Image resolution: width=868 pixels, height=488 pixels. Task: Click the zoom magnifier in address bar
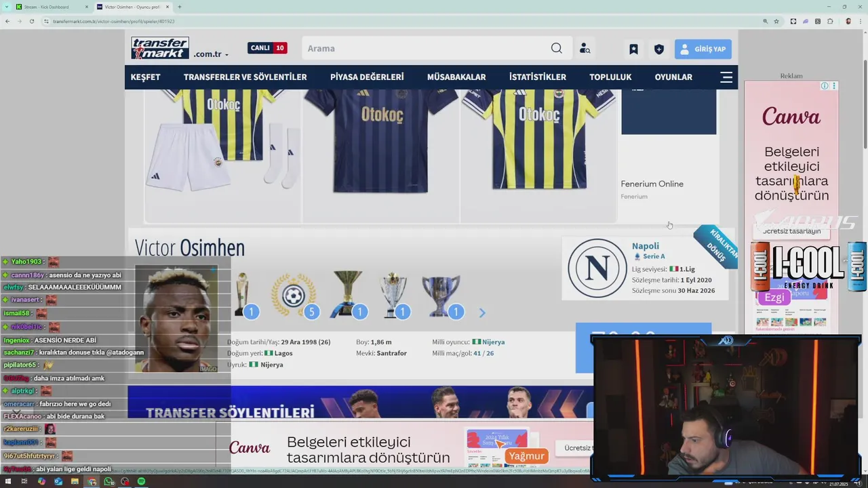tap(766, 21)
